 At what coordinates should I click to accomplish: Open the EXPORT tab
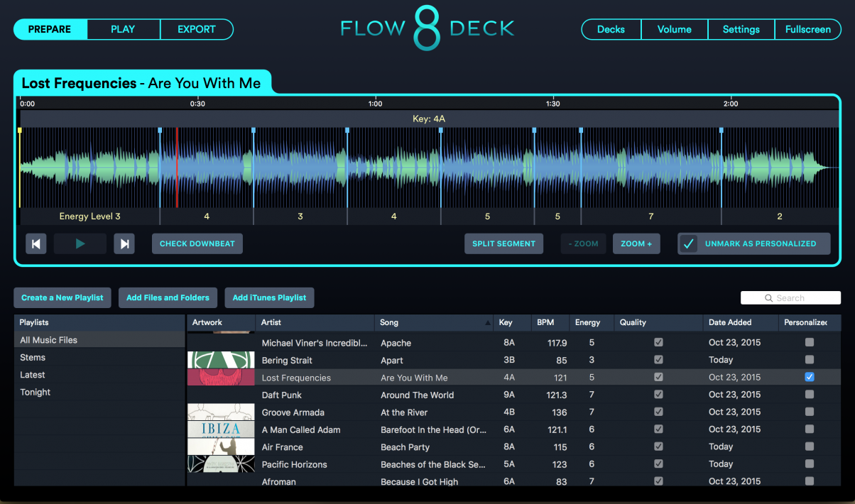[197, 29]
